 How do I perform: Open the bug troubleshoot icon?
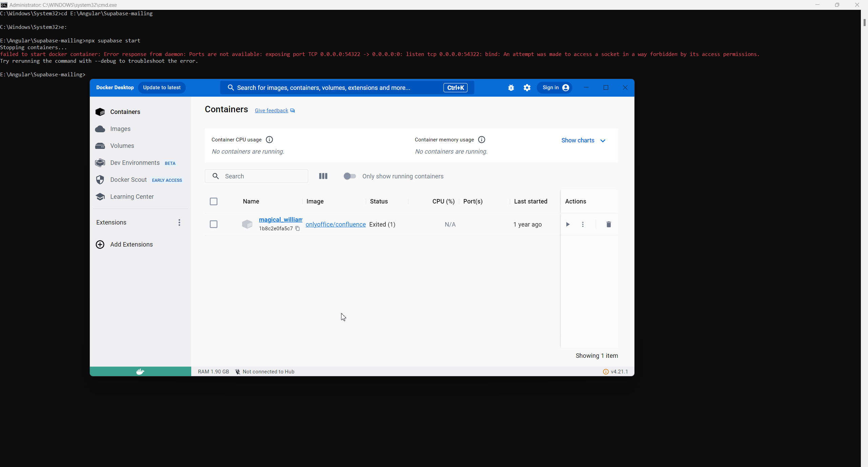coord(511,88)
